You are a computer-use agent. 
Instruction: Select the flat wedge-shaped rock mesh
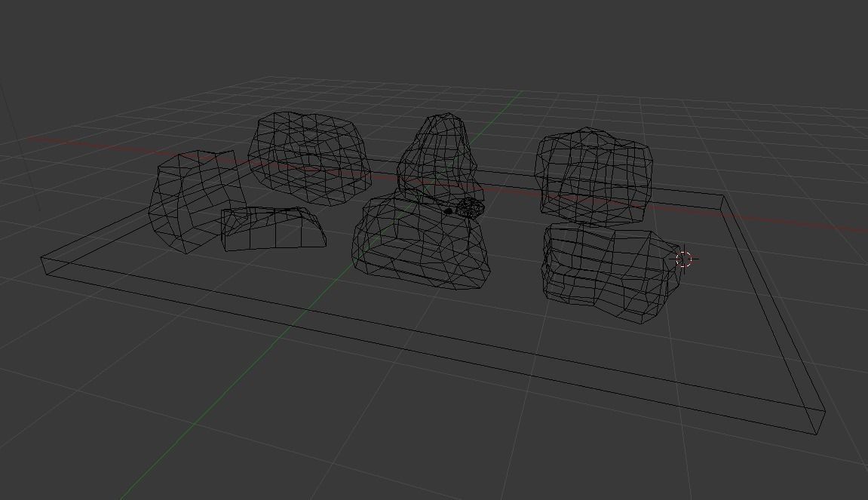[274, 228]
